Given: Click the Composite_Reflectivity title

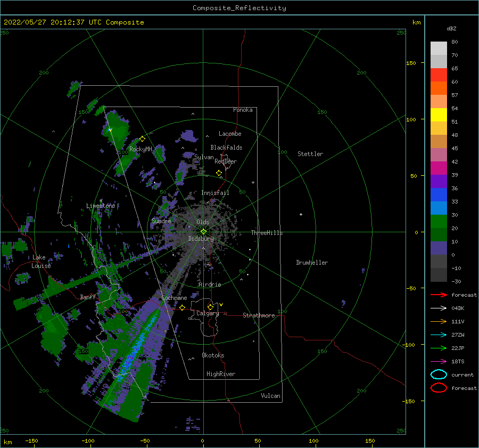Looking at the screenshot, I should [239, 8].
